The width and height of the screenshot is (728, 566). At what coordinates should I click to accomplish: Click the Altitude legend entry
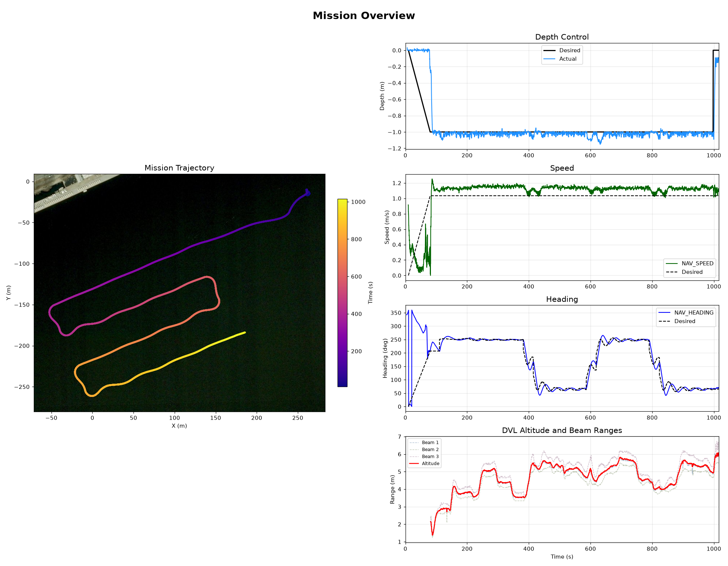424,463
